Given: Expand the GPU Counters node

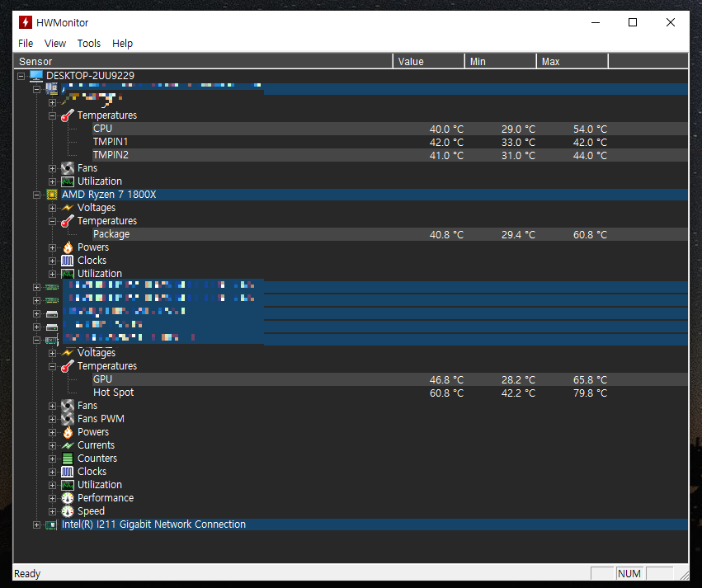Looking at the screenshot, I should 52,459.
